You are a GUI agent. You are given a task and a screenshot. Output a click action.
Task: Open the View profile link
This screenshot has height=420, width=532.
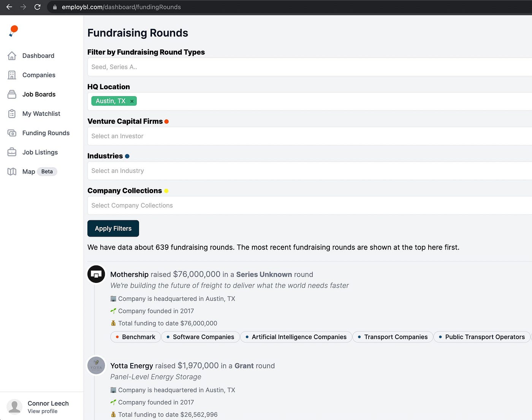pos(43,411)
